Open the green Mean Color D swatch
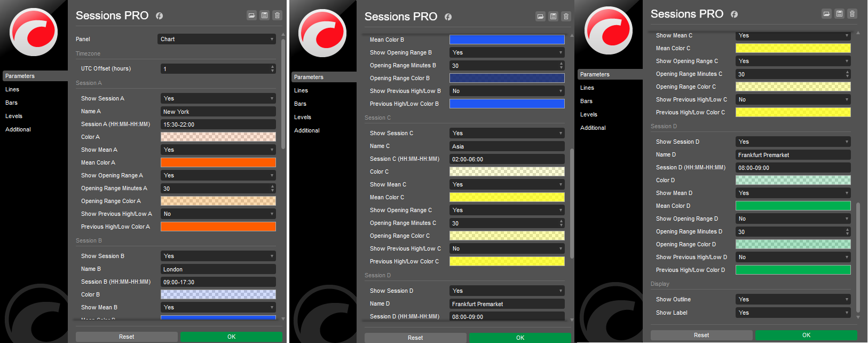Image resolution: width=868 pixels, height=343 pixels. [793, 206]
